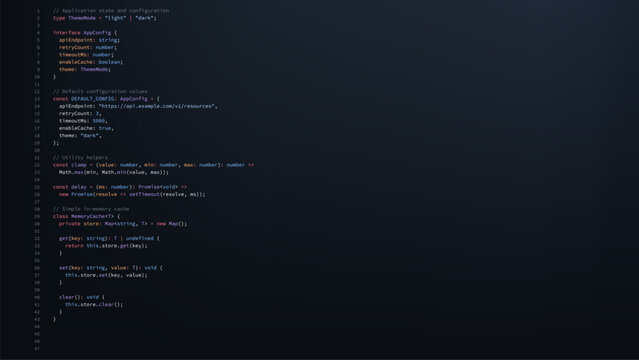
Task: Click the "timeoutMs: number;" line
Action: (x=86, y=55)
